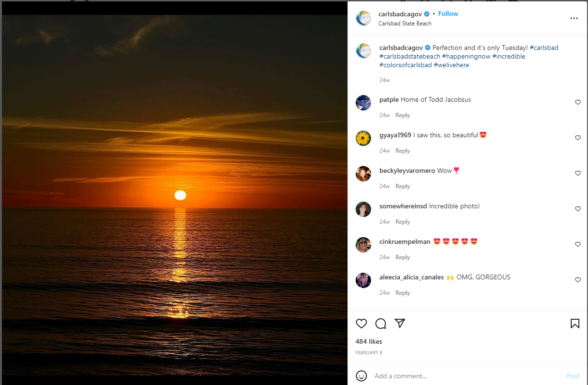
Task: Like aleecia_alicia_canales's comment heart
Action: click(x=578, y=280)
